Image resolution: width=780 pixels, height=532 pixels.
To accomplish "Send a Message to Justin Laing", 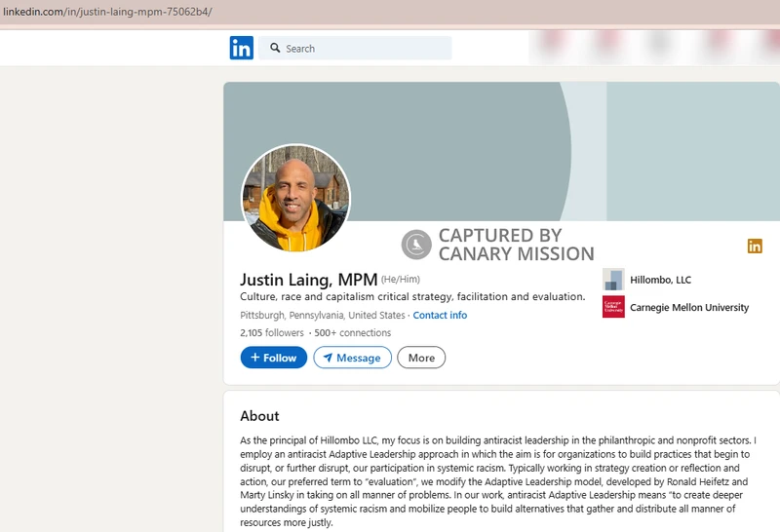I will tap(352, 358).
